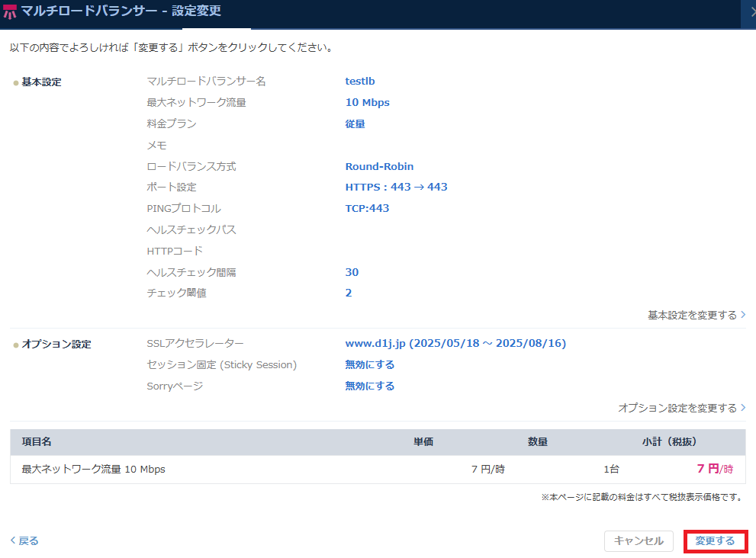The width and height of the screenshot is (756, 558).
Task: Click the logo icon in the title bar
Action: click(x=10, y=11)
